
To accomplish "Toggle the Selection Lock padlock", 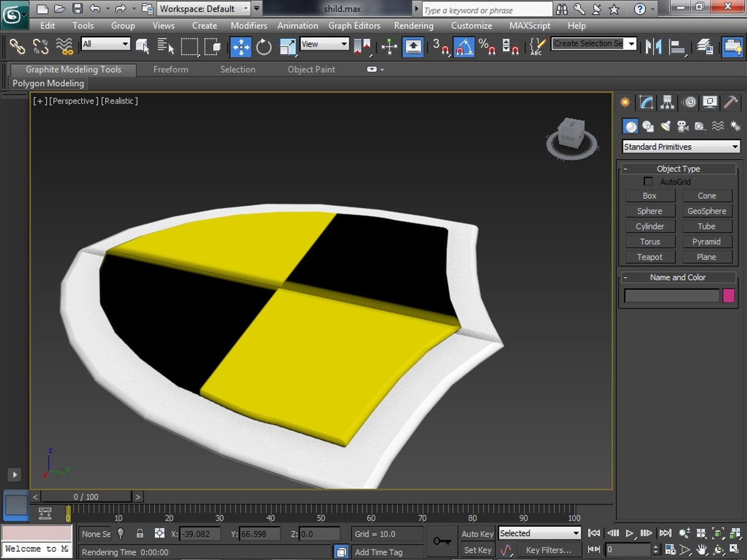I will (x=140, y=533).
